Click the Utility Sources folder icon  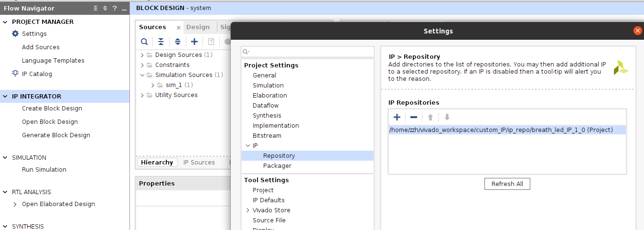tap(150, 95)
